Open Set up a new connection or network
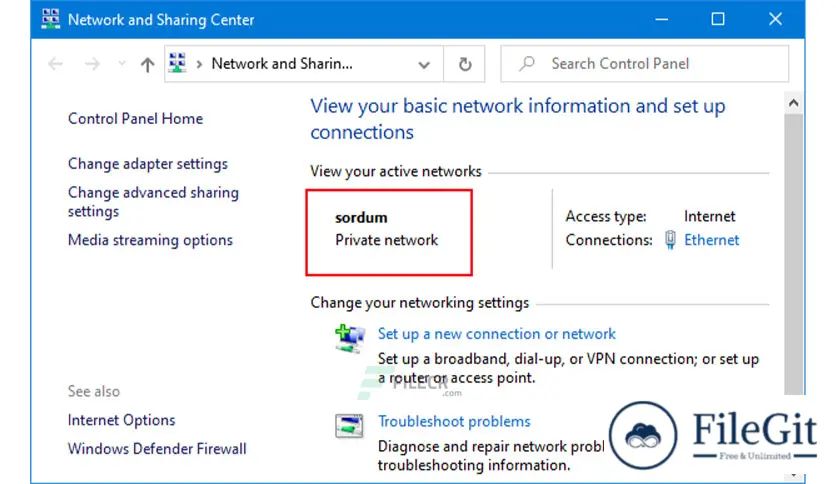The height and width of the screenshot is (484, 836). [x=496, y=334]
